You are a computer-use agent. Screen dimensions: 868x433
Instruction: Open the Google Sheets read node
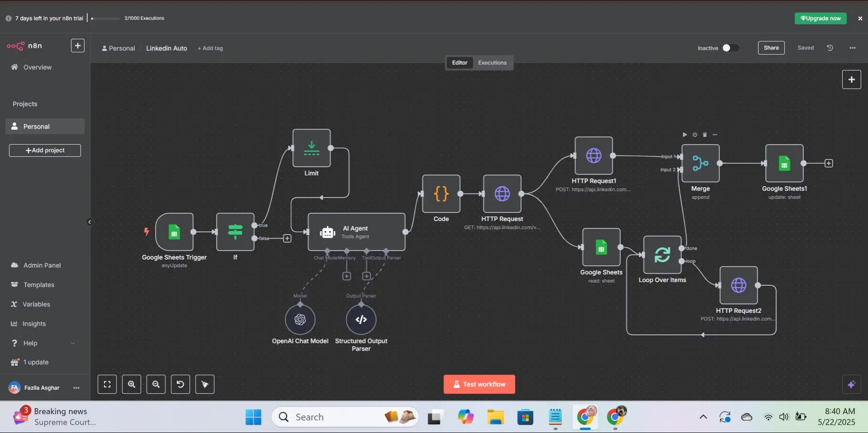[x=601, y=247]
